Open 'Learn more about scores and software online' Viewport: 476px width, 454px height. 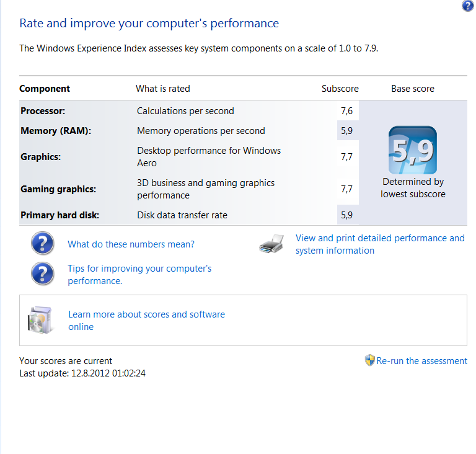146,321
